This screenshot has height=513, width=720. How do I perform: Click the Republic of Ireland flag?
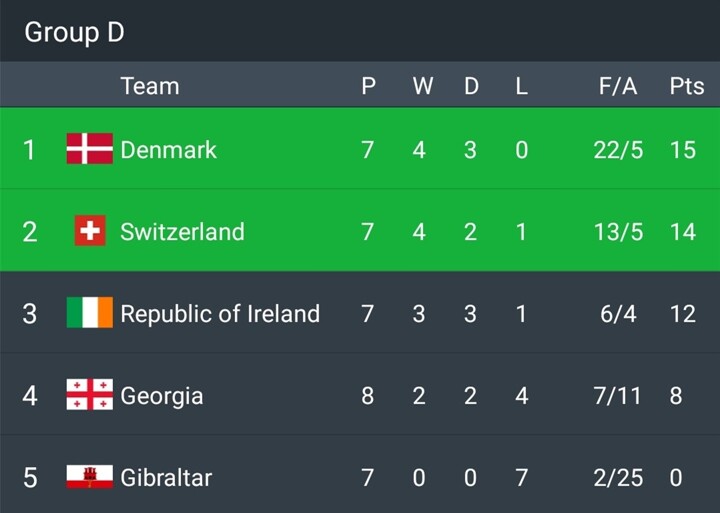point(89,313)
